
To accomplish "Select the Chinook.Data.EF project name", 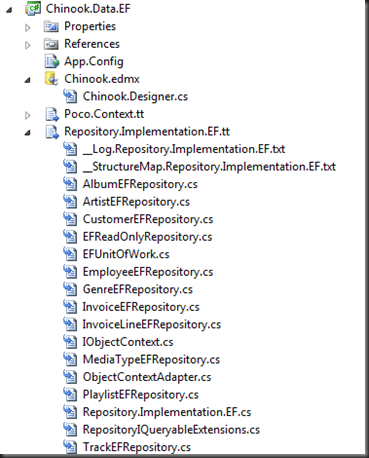I will click(88, 9).
